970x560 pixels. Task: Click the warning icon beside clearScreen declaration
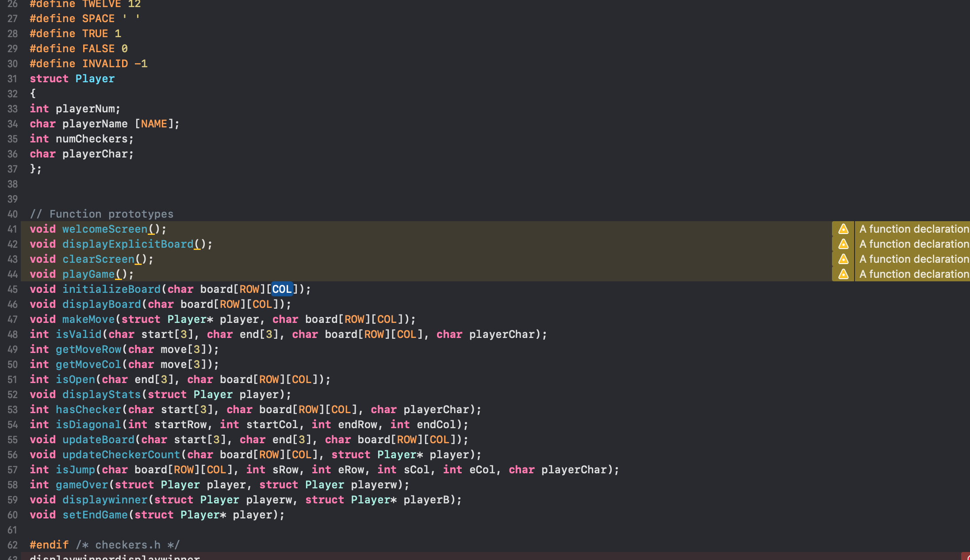(x=843, y=259)
